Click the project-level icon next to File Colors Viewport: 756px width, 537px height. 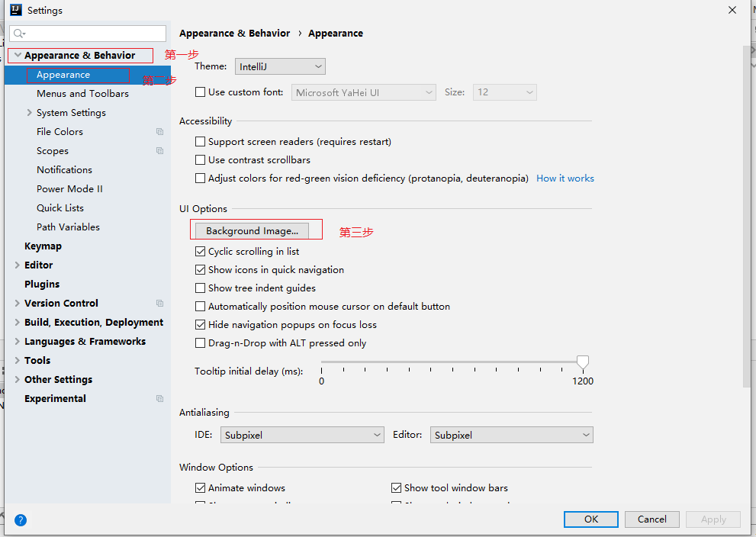[159, 132]
